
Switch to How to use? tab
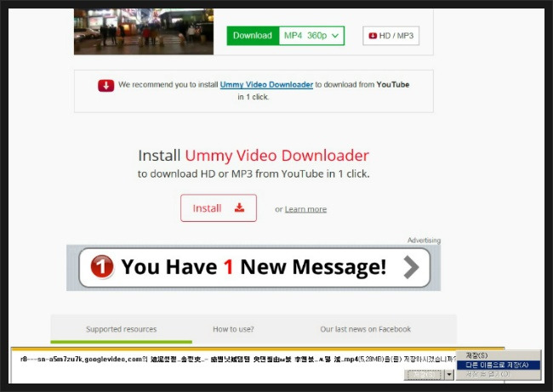pos(233,329)
